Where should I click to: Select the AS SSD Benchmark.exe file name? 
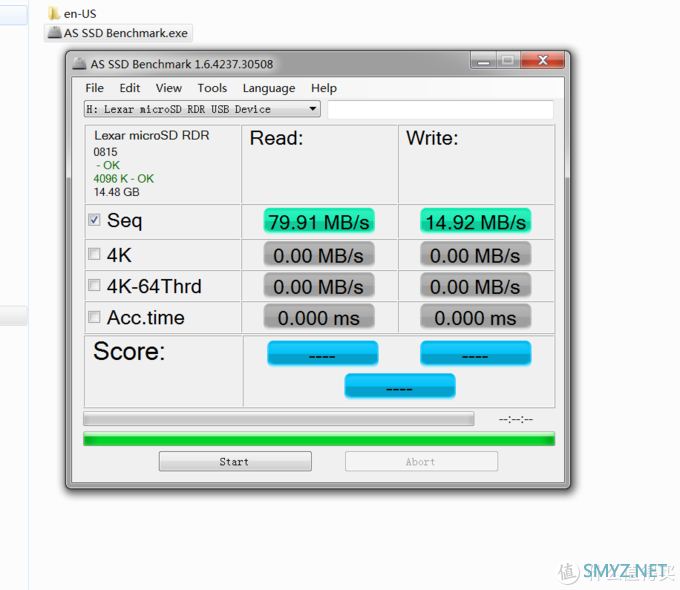pos(126,33)
